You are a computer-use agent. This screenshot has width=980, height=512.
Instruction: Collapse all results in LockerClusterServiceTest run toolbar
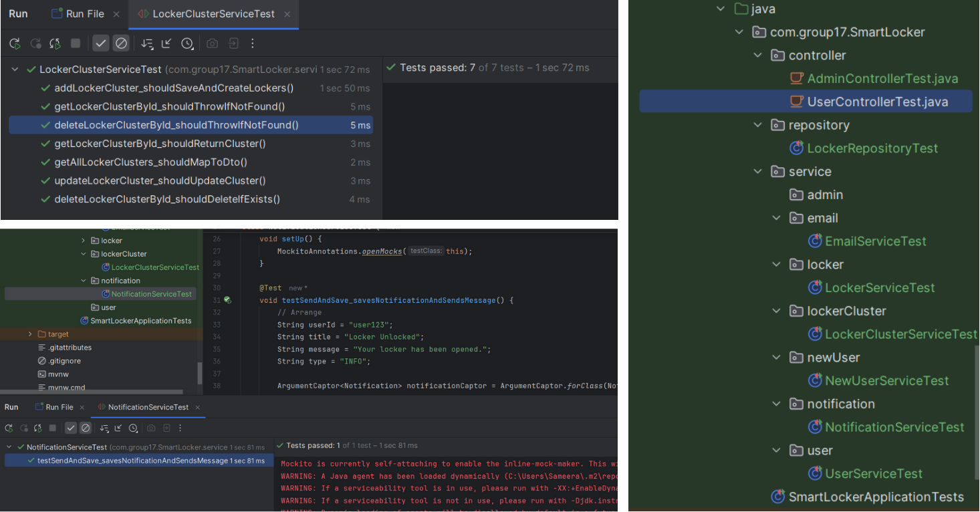click(x=167, y=43)
